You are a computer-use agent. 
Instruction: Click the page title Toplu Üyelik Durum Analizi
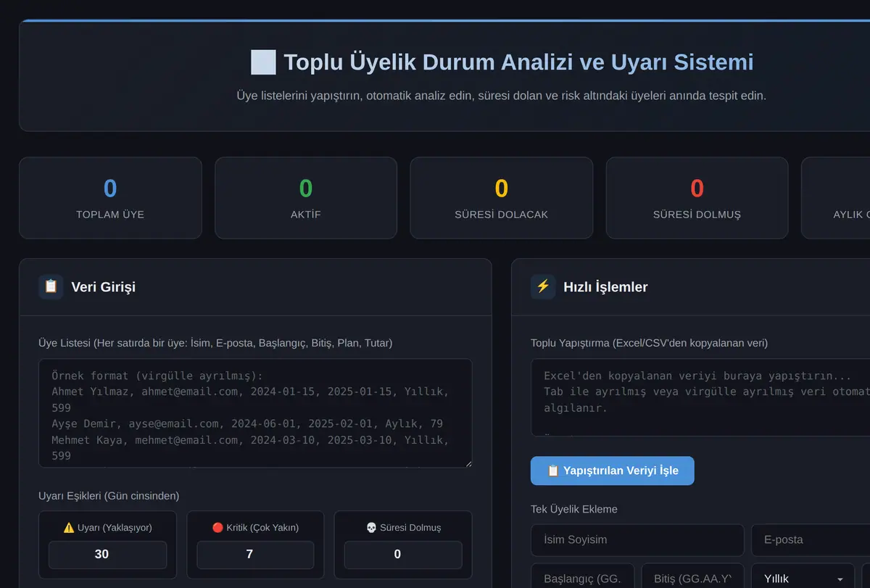click(x=518, y=62)
